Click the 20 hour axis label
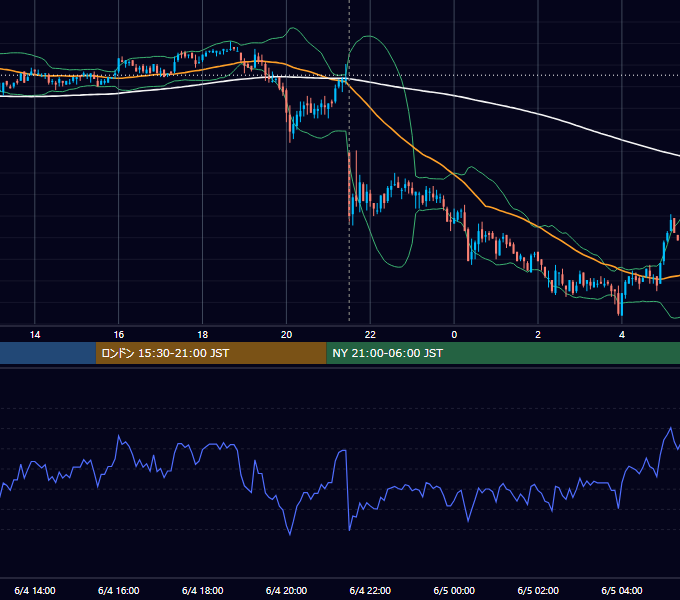 286,335
